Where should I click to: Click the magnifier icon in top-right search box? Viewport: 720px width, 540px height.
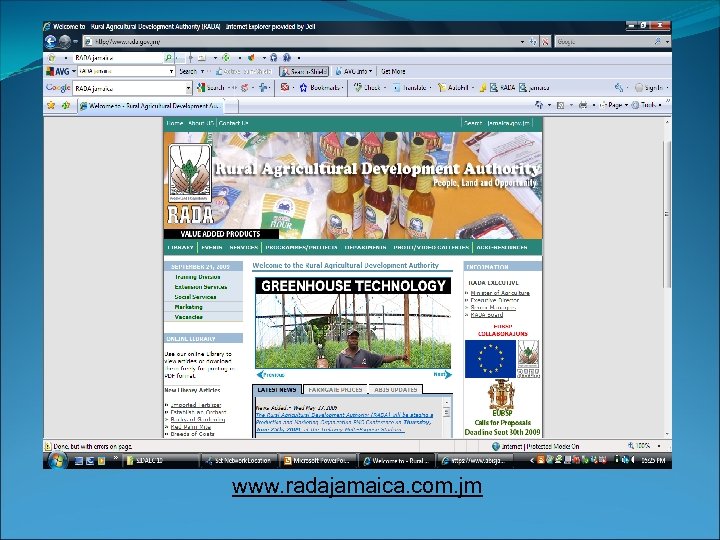coord(658,41)
